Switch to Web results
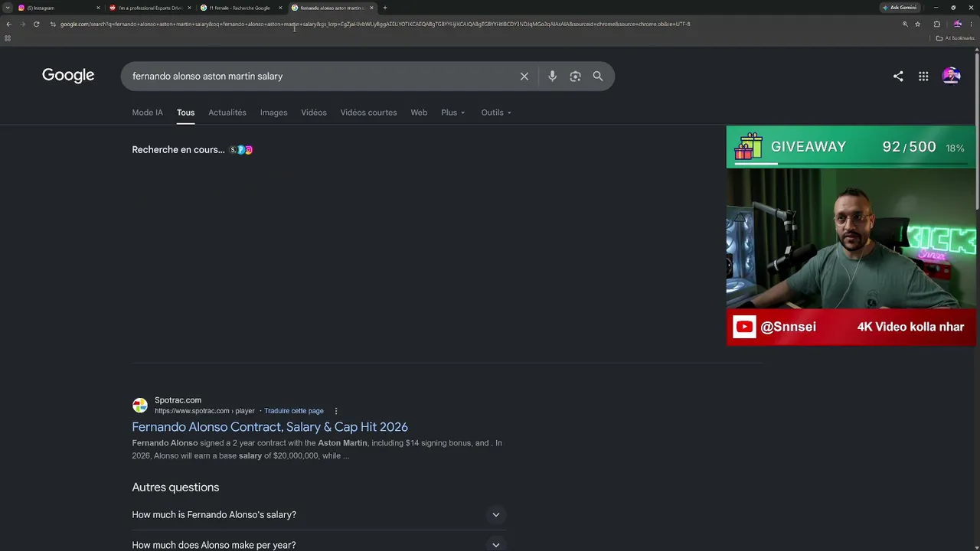 click(x=419, y=112)
